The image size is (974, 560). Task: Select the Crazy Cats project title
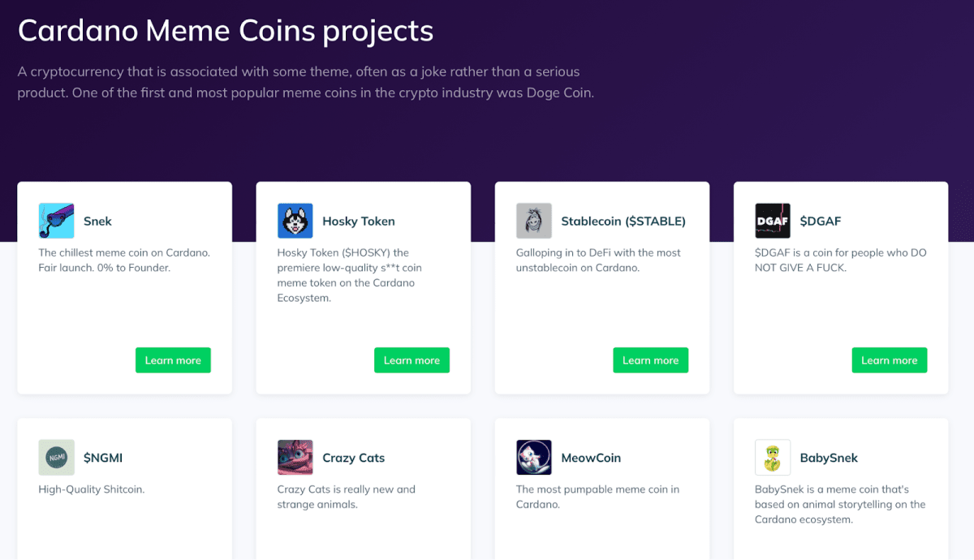point(353,457)
